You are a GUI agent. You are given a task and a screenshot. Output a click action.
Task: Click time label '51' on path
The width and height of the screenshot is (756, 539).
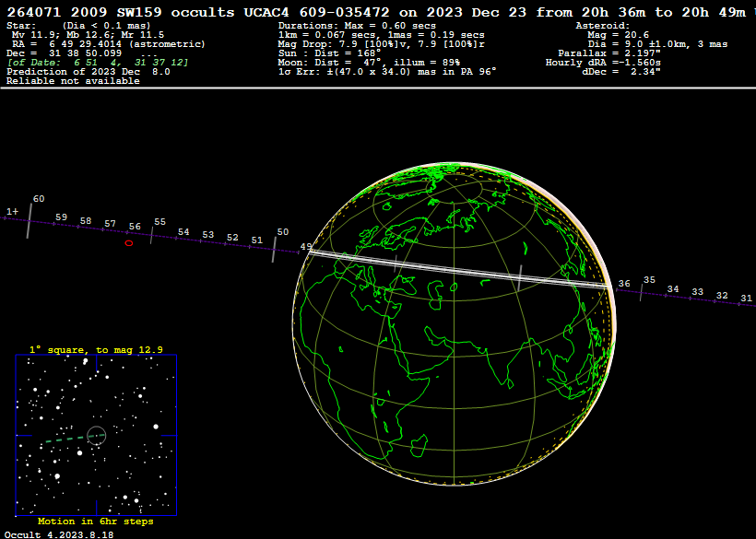coord(257,240)
